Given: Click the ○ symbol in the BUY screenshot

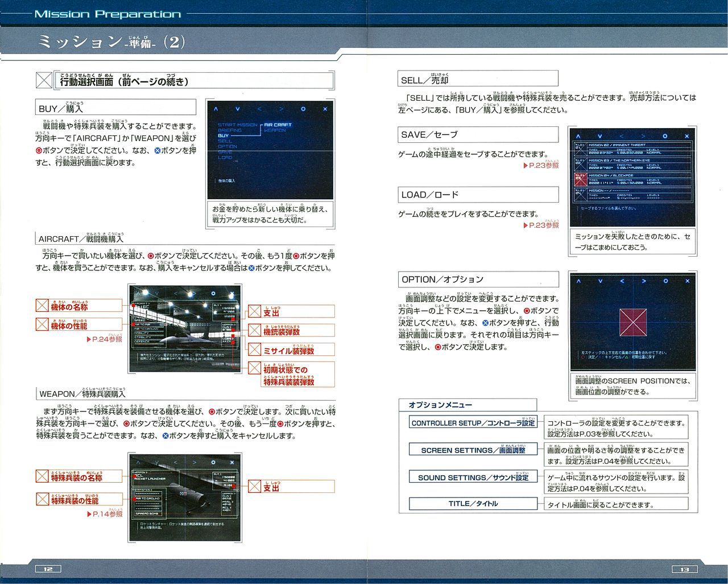Looking at the screenshot, I should pos(303,109).
